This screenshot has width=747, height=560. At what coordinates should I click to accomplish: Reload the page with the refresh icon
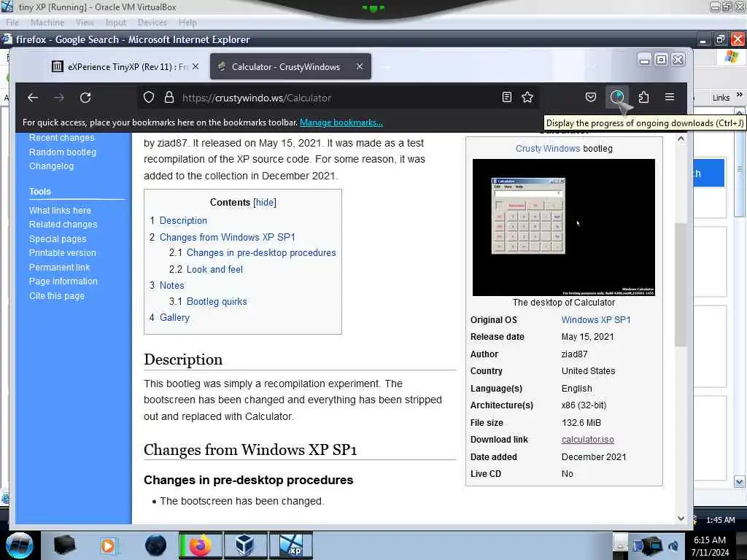(x=85, y=98)
